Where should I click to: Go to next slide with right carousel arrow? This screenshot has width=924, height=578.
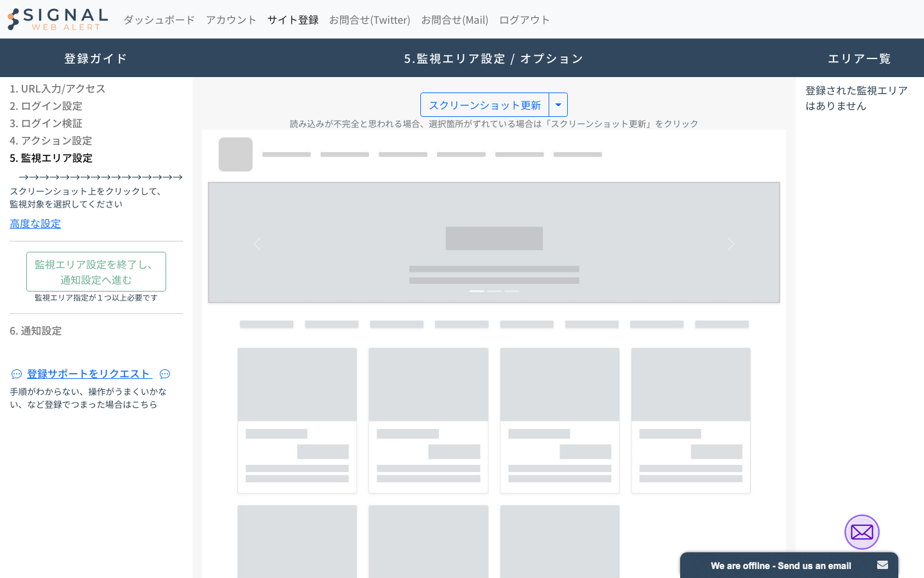point(731,244)
